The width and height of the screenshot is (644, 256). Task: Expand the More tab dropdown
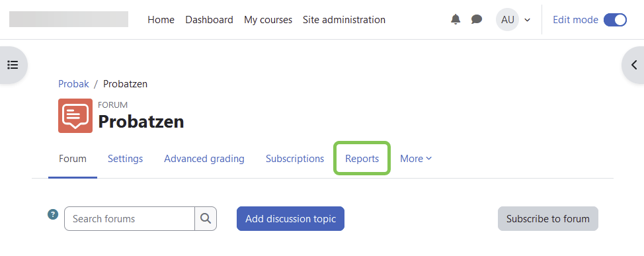click(x=416, y=159)
